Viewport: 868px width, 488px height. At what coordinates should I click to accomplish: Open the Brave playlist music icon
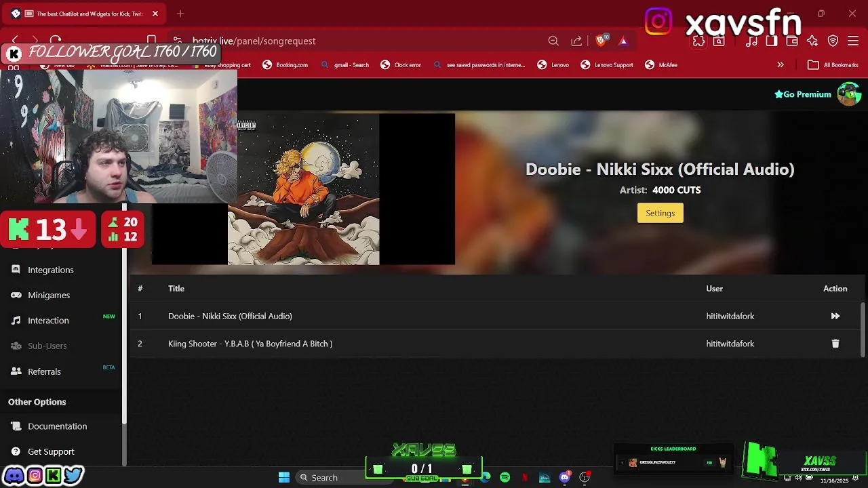(751, 41)
